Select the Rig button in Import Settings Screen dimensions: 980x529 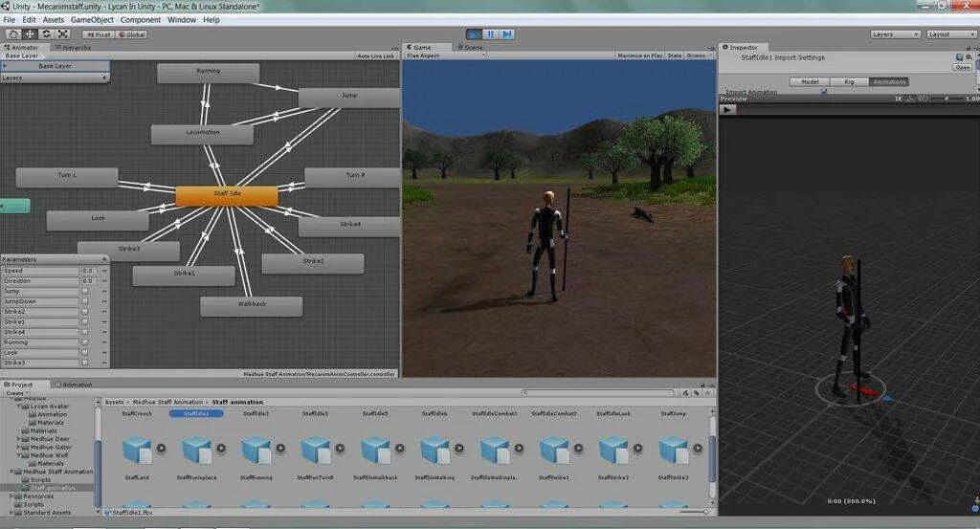point(850,82)
